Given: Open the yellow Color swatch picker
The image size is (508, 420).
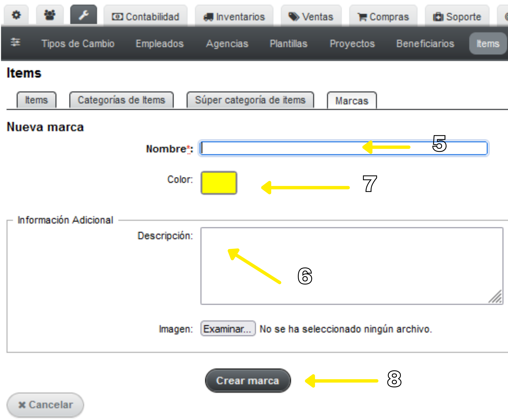Looking at the screenshot, I should (219, 183).
